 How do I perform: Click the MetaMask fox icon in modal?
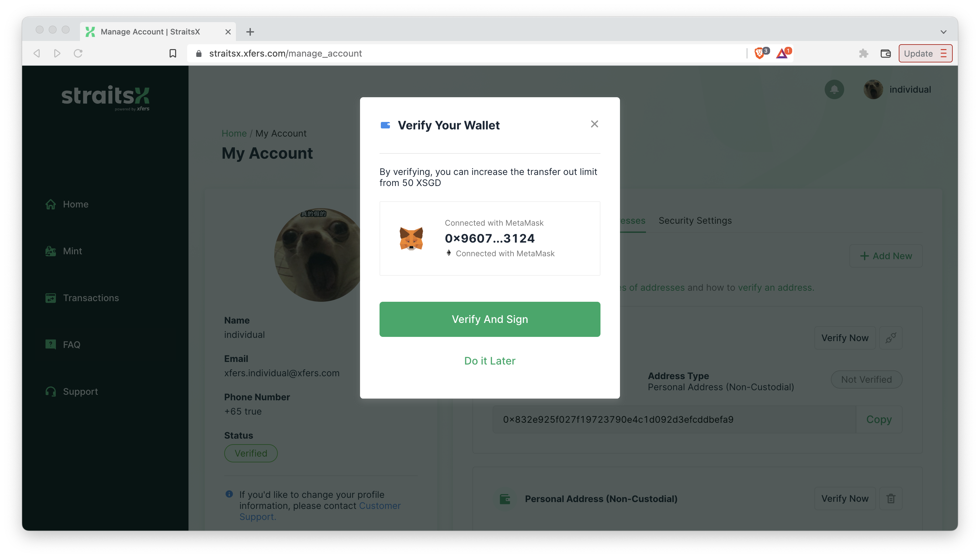412,238
